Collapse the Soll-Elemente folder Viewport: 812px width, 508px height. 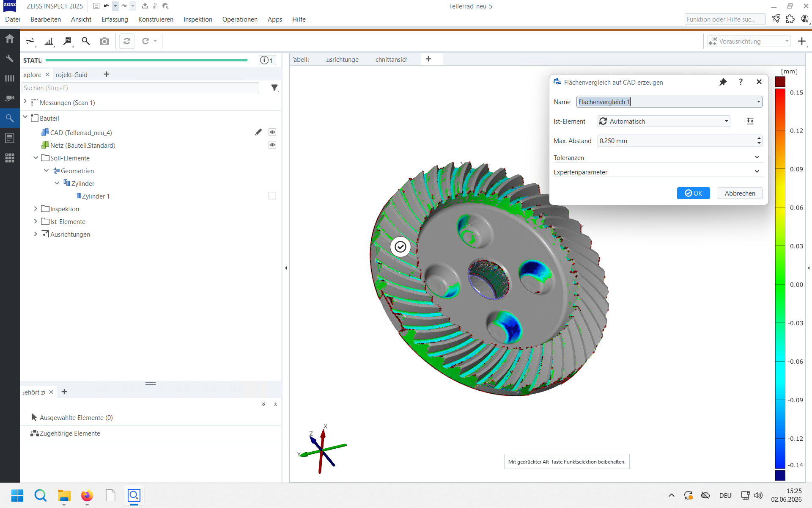point(36,157)
